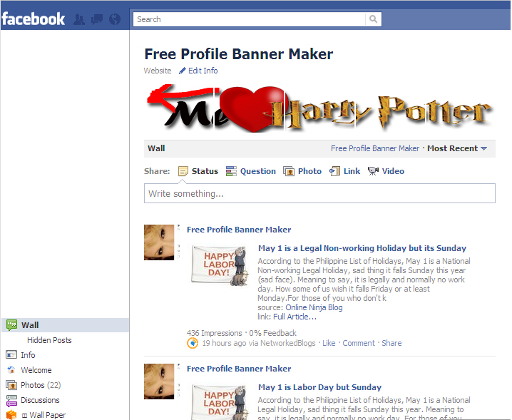Click NetworkedBlogs app icon
This screenshot has height=420, width=512.
pyautogui.click(x=193, y=343)
